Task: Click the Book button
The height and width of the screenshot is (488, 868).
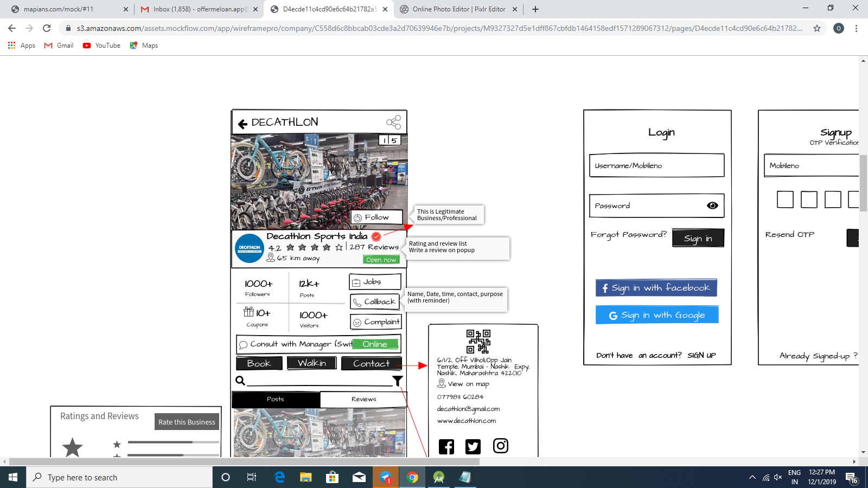Action: point(259,363)
